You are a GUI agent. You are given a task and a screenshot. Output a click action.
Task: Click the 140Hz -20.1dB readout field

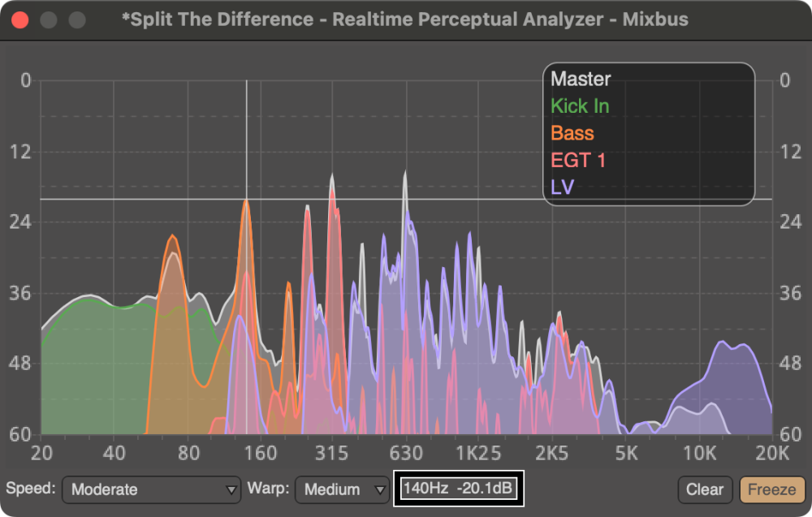[x=459, y=489]
